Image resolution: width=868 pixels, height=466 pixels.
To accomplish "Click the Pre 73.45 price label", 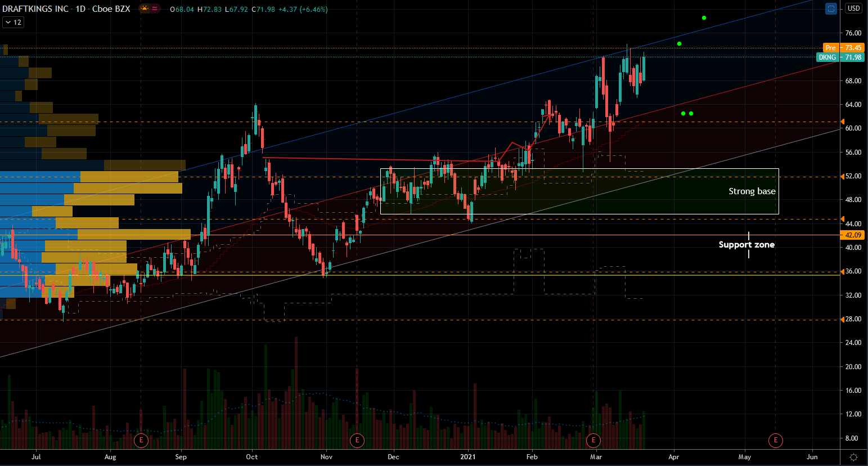I will click(x=843, y=48).
